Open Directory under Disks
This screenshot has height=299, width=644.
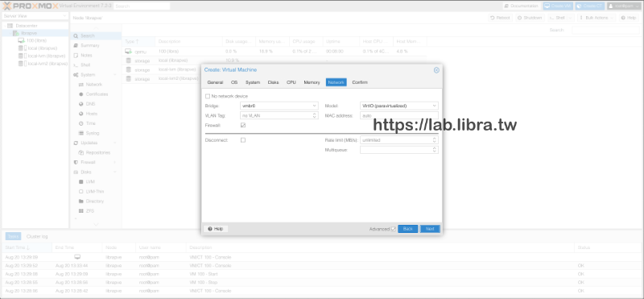(x=96, y=201)
